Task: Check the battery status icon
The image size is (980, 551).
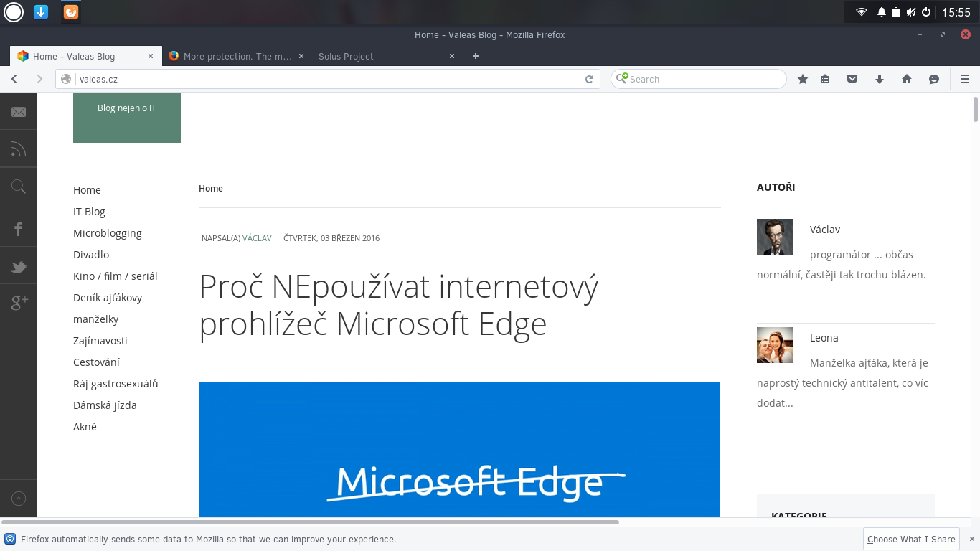Action: pos(895,12)
